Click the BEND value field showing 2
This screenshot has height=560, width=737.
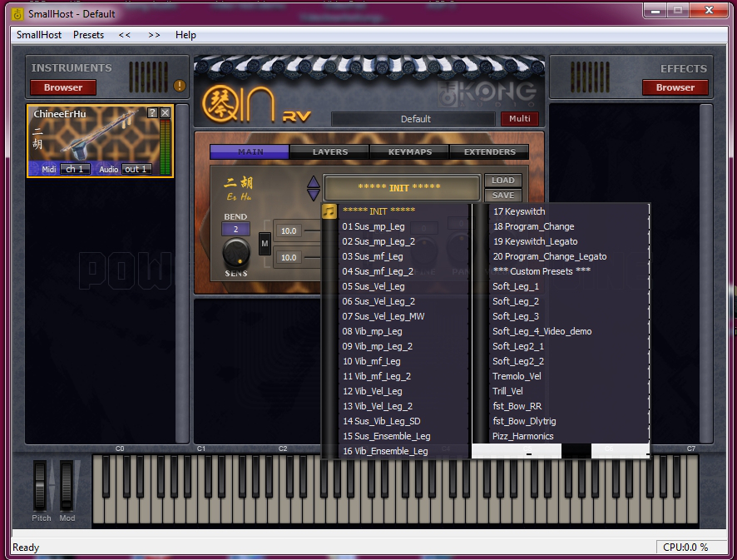tap(235, 230)
